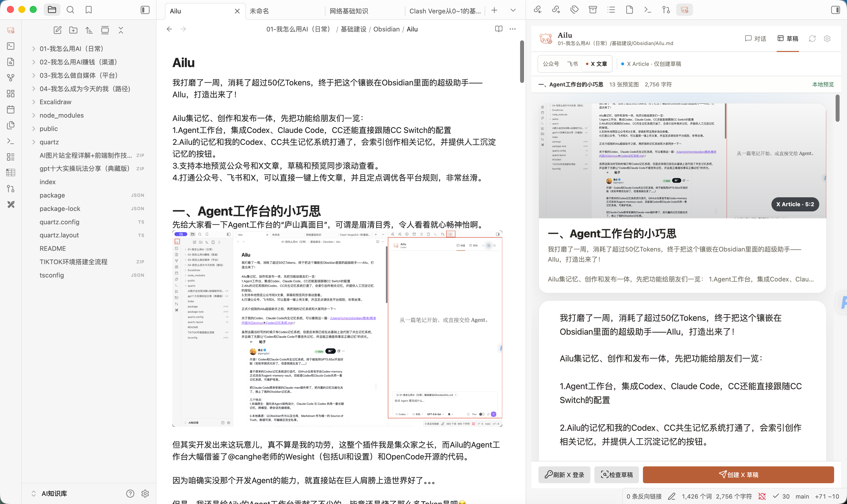Image resolution: width=847 pixels, height=504 pixels.
Task: Expand the public folder
Action: pyautogui.click(x=34, y=129)
